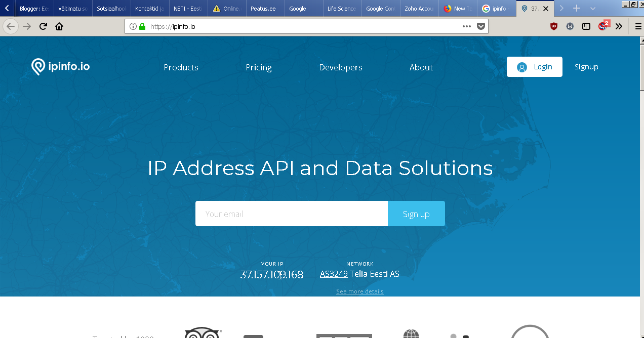Save the page to Pocket
Screen dimensions: 644x338
[x=481, y=26]
